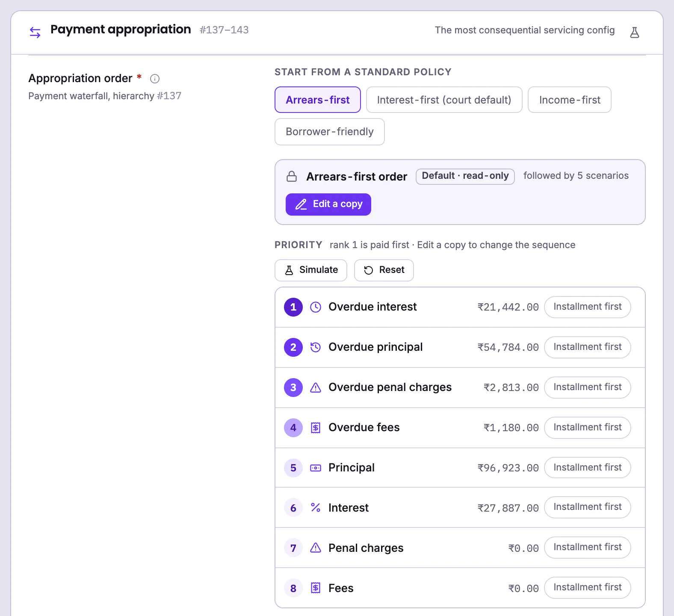Click the warning triangle on Penal charges row

316,548
